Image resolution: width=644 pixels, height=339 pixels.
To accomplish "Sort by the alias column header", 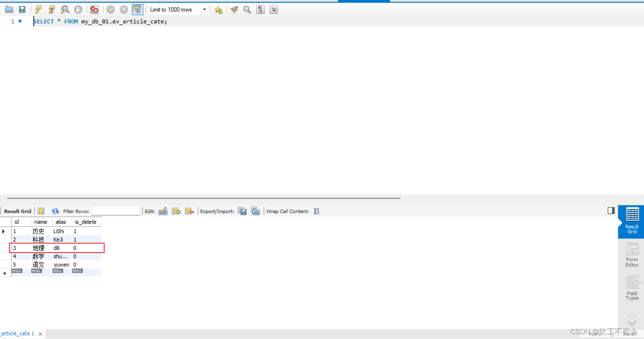I will [x=61, y=222].
